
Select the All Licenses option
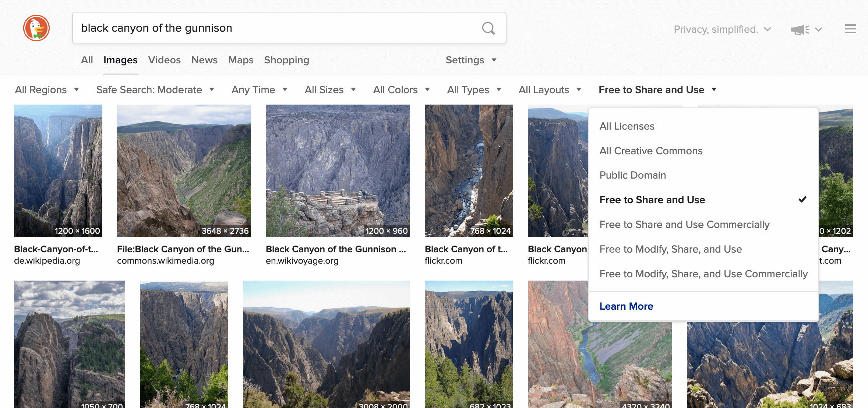click(x=627, y=126)
